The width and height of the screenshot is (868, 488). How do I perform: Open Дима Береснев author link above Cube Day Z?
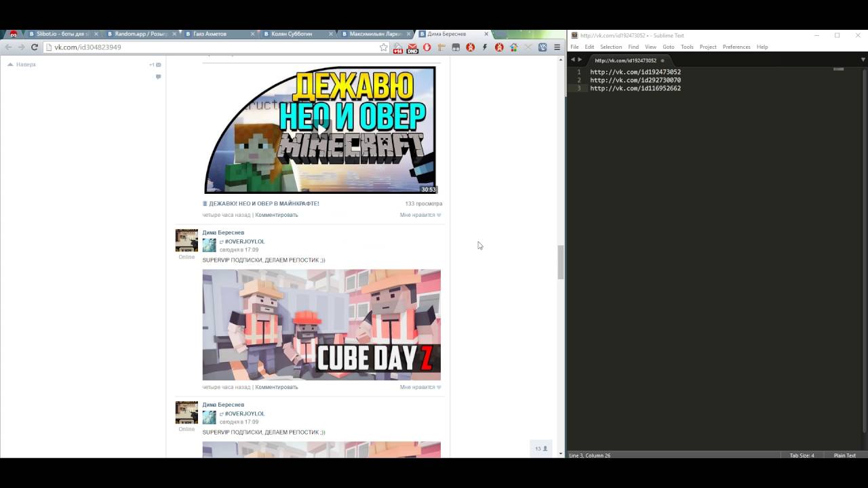click(x=223, y=232)
